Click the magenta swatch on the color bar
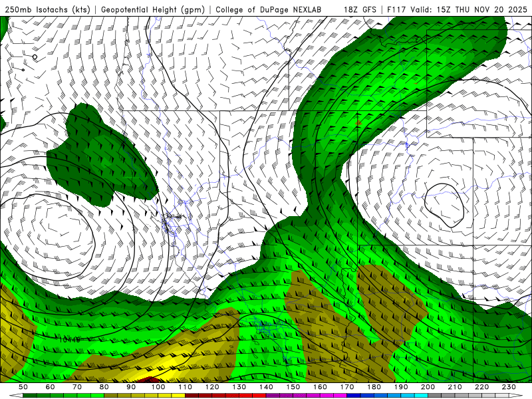Viewport: 532px width, 399px height. (340, 396)
